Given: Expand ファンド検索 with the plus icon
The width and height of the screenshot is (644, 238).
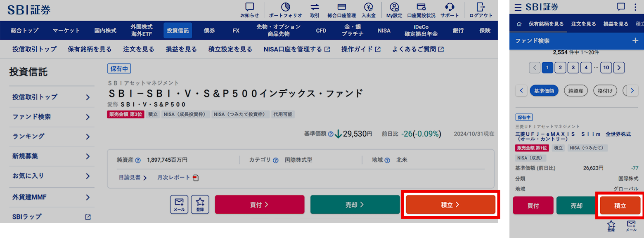Looking at the screenshot, I should click(635, 41).
